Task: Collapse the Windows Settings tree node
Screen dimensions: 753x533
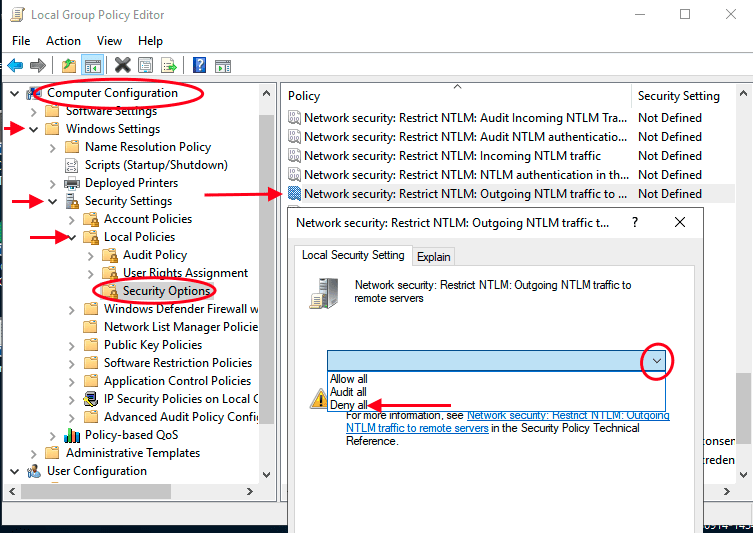Action: click(x=34, y=129)
